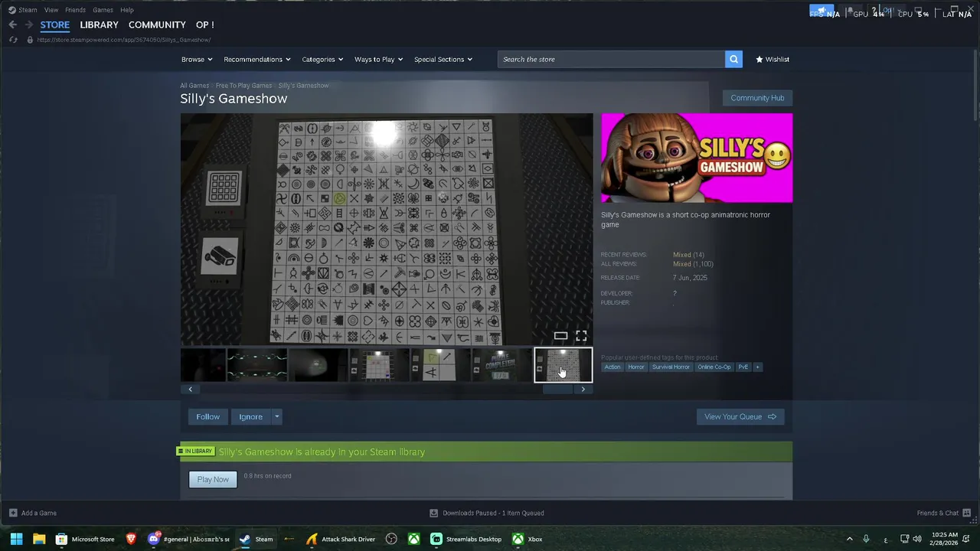This screenshot has height=551, width=980.
Task: Open the Ignore options dropdown arrow
Action: pos(276,417)
